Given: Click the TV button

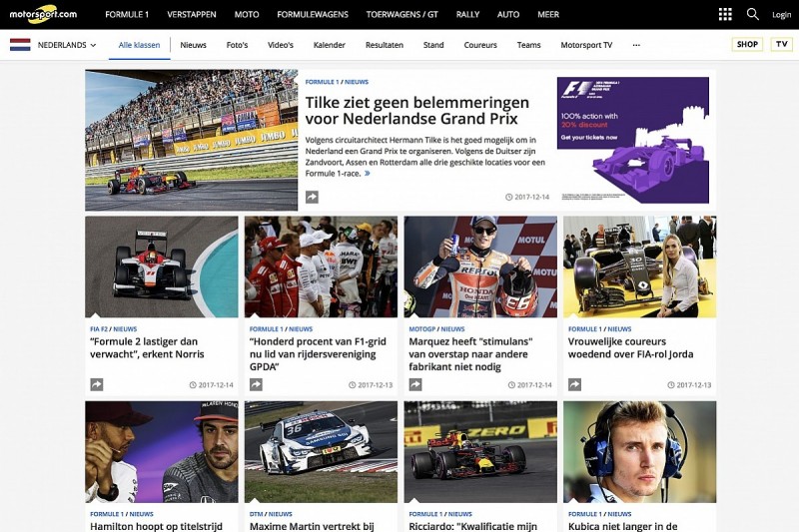Looking at the screenshot, I should point(782,44).
